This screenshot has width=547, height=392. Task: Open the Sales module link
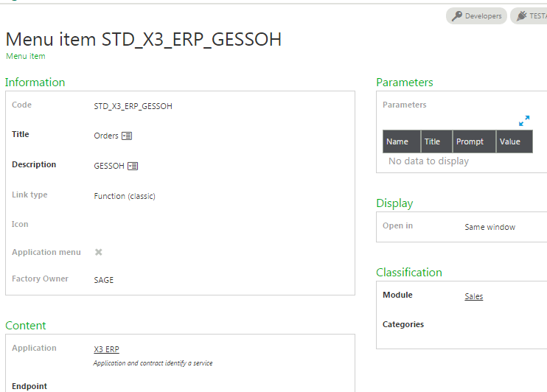click(473, 296)
